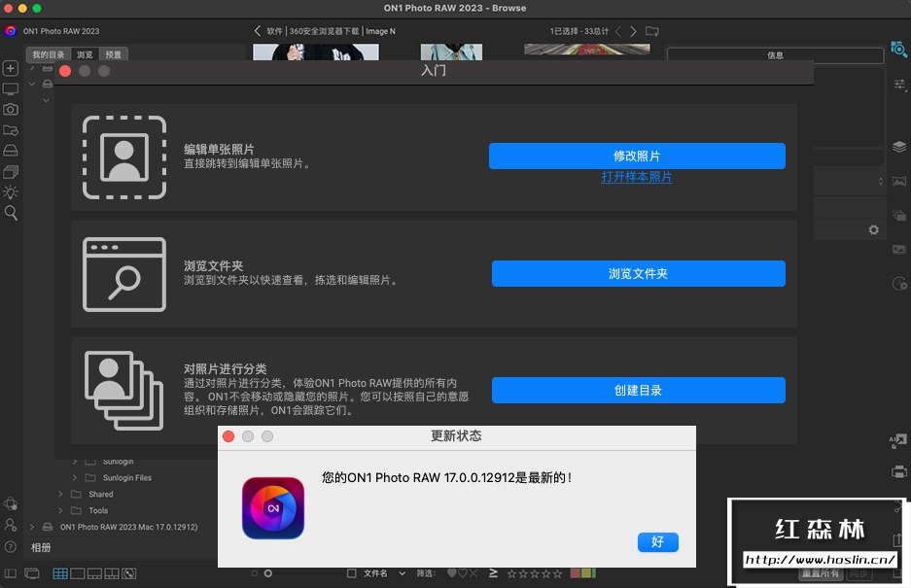Open the Edit sliders module icon
This screenshot has width=911, height=588.
pyautogui.click(x=899, y=85)
